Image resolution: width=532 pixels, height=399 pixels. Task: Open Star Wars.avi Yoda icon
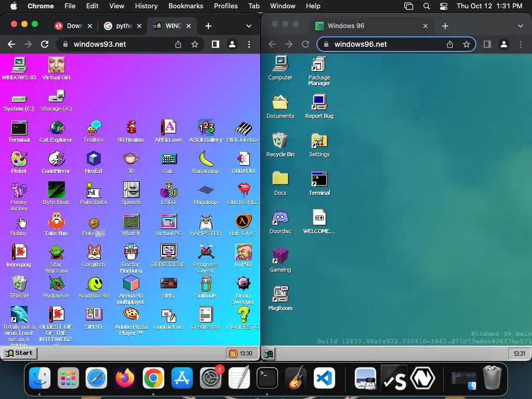(x=56, y=259)
